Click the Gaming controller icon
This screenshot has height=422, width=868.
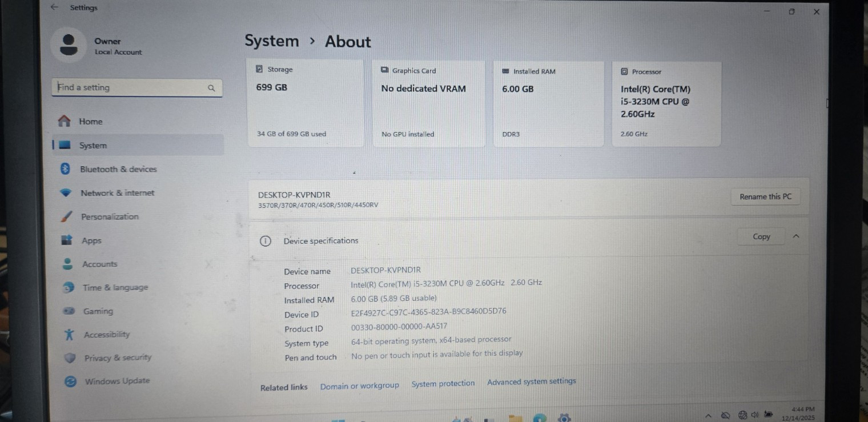[x=69, y=311]
